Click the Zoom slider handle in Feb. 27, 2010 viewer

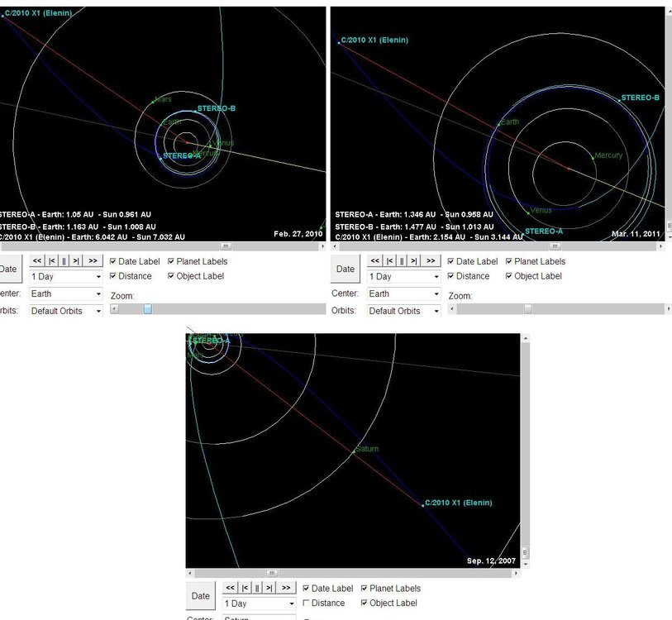pyautogui.click(x=148, y=309)
